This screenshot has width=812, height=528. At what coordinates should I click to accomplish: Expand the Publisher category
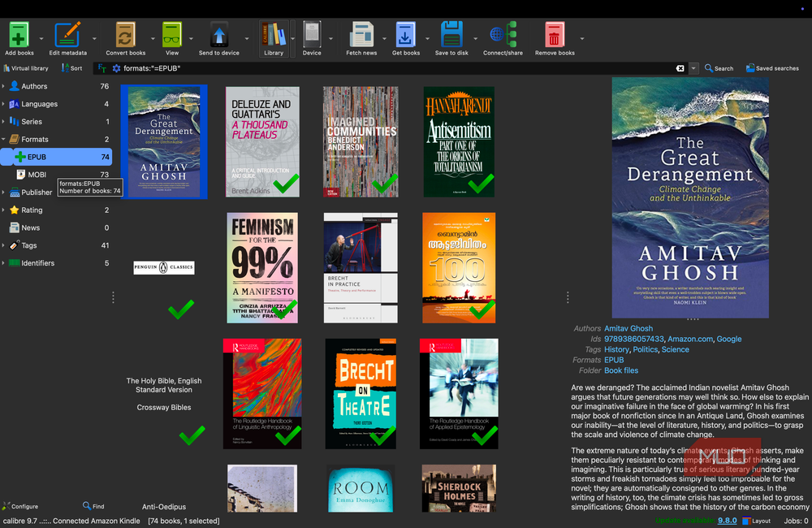pyautogui.click(x=3, y=192)
